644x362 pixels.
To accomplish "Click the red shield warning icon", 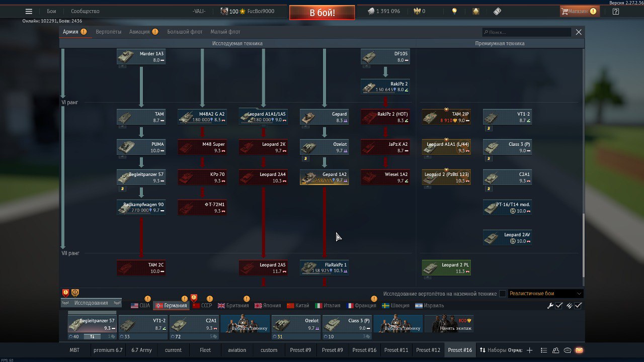I will point(65,293).
